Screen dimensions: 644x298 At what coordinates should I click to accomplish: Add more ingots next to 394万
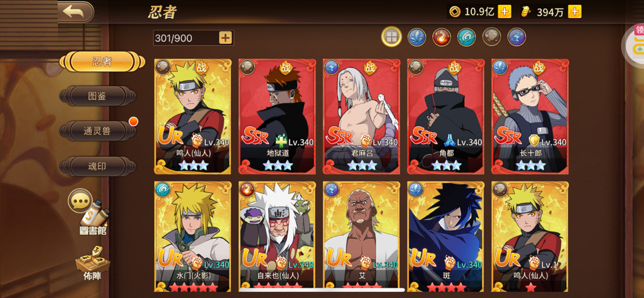575,12
